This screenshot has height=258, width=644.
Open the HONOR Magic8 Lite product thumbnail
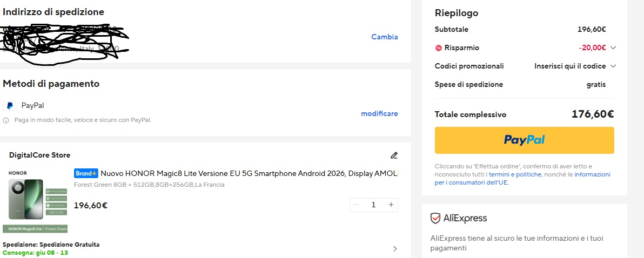[35, 201]
